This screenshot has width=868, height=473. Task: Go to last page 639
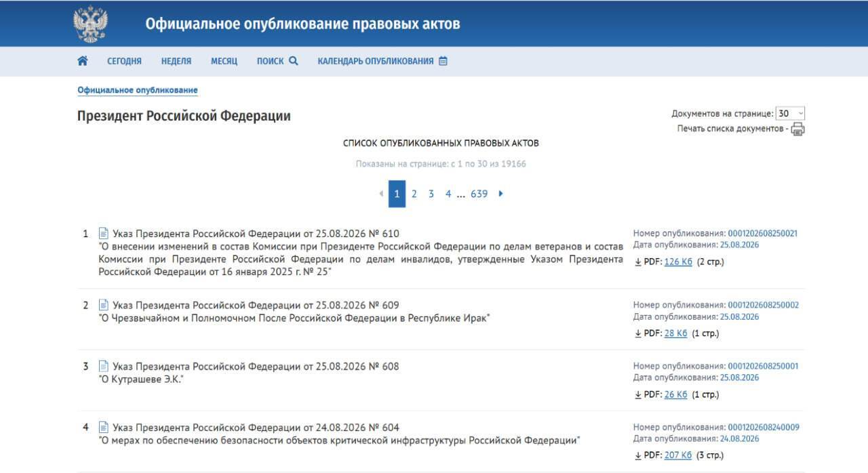coord(479,194)
